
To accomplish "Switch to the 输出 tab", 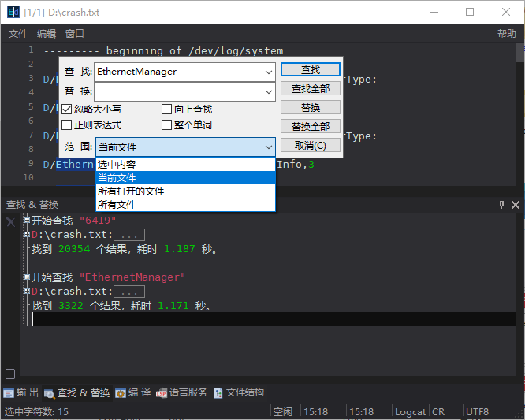I will pos(21,393).
